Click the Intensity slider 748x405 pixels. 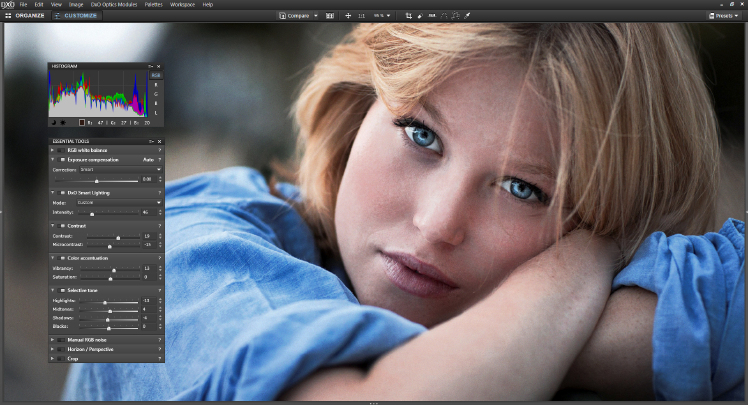click(108, 213)
